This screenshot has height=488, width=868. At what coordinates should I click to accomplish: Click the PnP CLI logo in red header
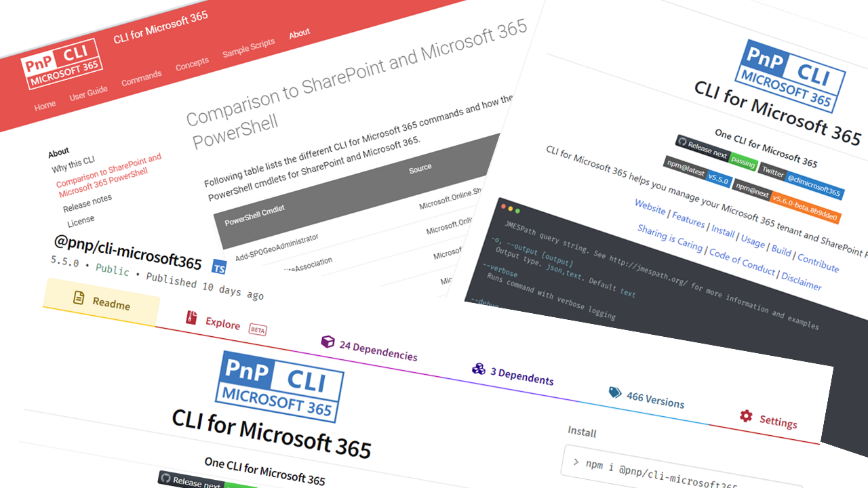click(62, 64)
